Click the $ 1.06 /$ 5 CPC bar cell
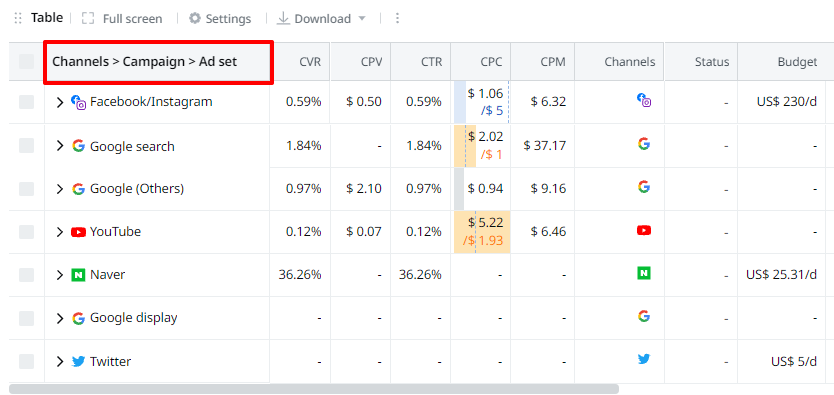Screen dimensions: 834x395 pyautogui.click(x=481, y=102)
